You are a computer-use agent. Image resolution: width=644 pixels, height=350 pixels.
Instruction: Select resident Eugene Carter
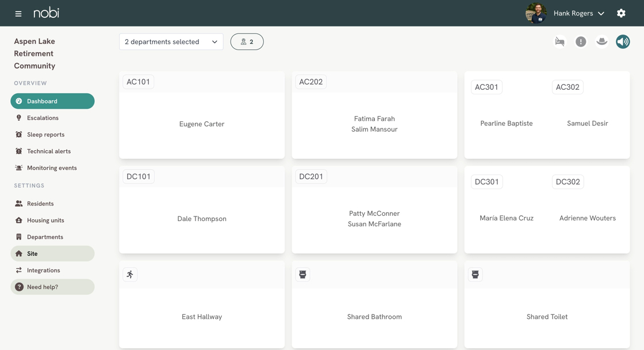[x=202, y=124]
